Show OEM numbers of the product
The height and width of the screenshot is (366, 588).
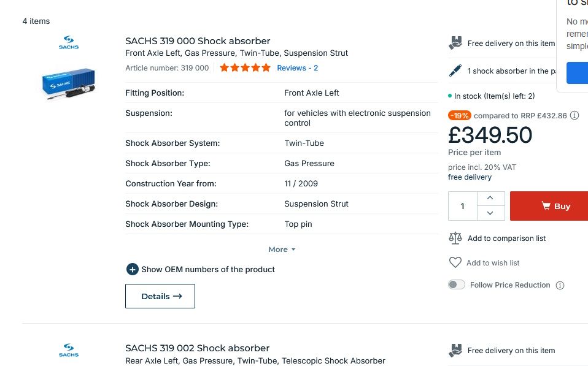pos(201,269)
